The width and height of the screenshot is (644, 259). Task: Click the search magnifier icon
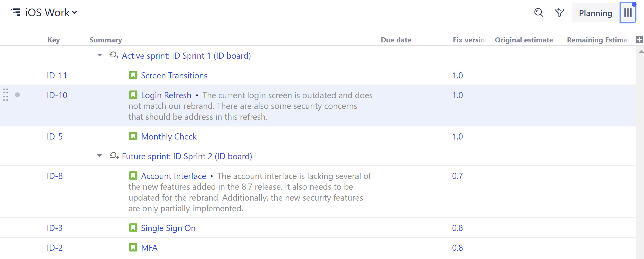[x=539, y=13]
